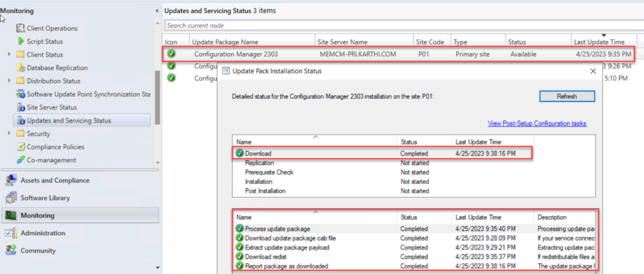The image size is (644, 274).
Task: Click the Script Status green arrow icon
Action: 21,42
